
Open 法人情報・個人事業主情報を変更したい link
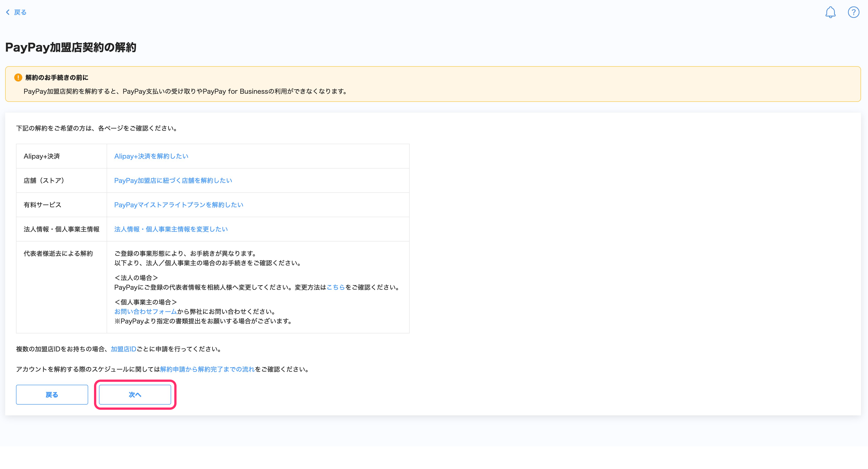(x=171, y=229)
